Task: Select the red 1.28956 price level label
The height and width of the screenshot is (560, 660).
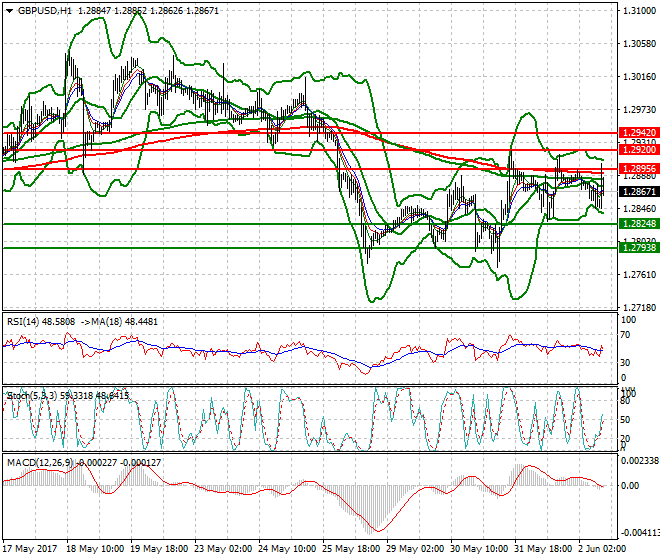Action: point(639,169)
